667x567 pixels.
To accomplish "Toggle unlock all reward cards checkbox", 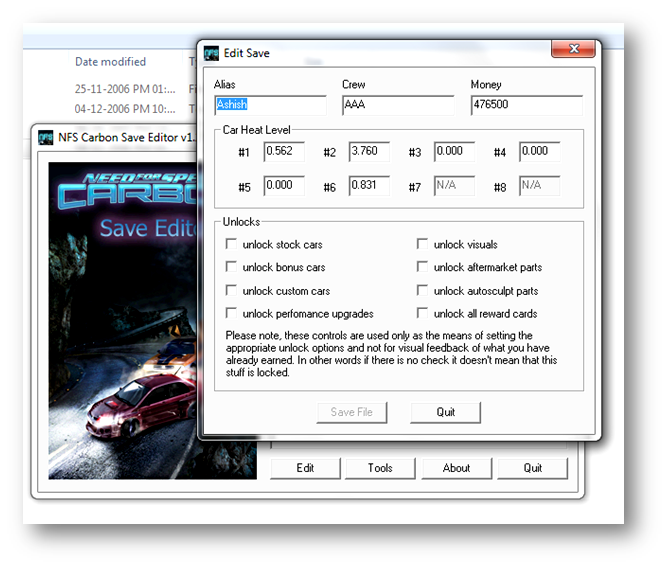I will (422, 313).
